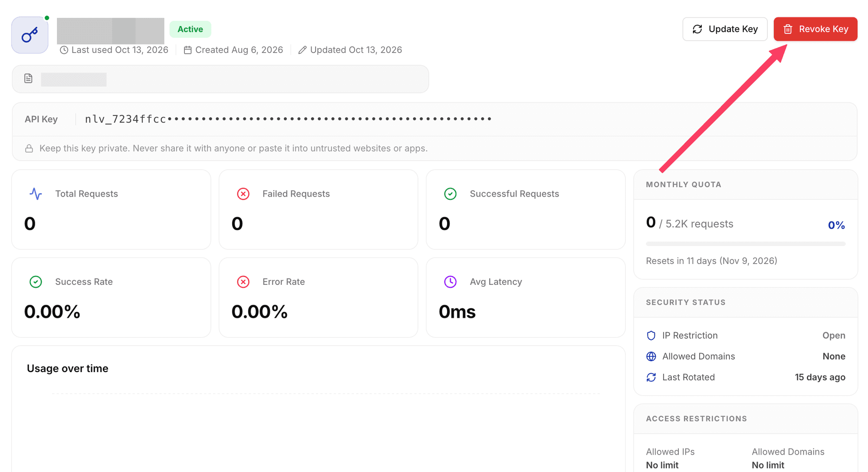The width and height of the screenshot is (868, 472).
Task: Click the Success Rate check icon
Action: point(36,282)
